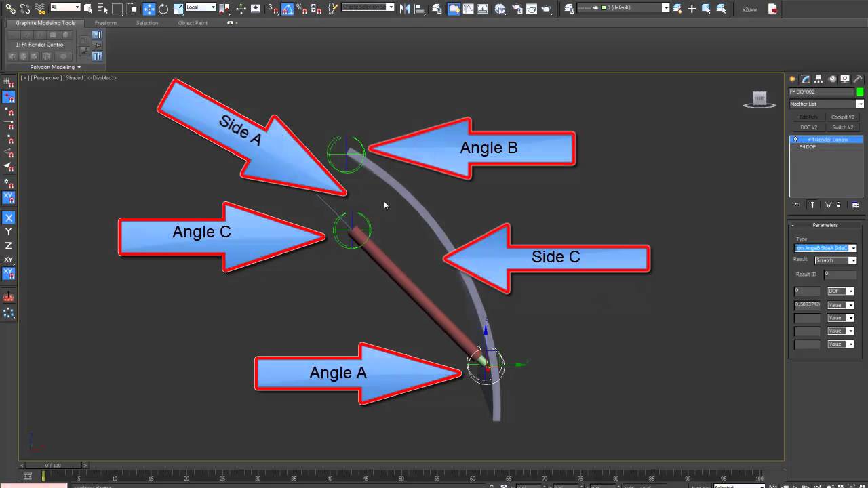Select F4 DOF in modifier stack

pos(826,147)
